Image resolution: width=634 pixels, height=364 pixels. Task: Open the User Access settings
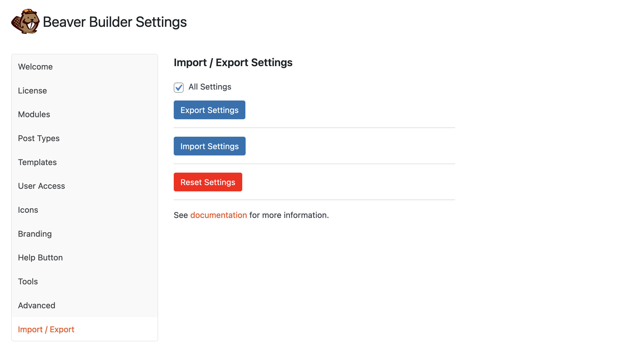pyautogui.click(x=41, y=186)
